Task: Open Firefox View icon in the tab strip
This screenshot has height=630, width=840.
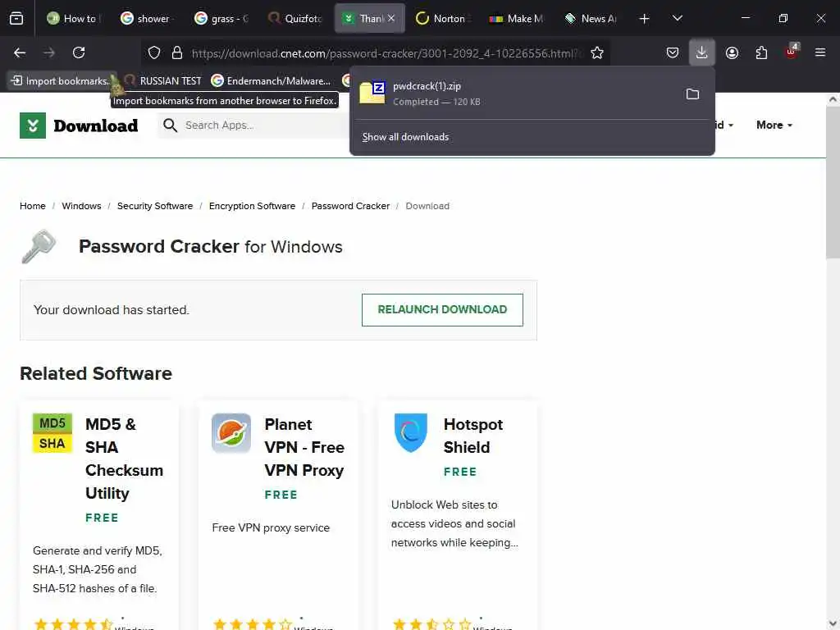Action: click(x=16, y=18)
